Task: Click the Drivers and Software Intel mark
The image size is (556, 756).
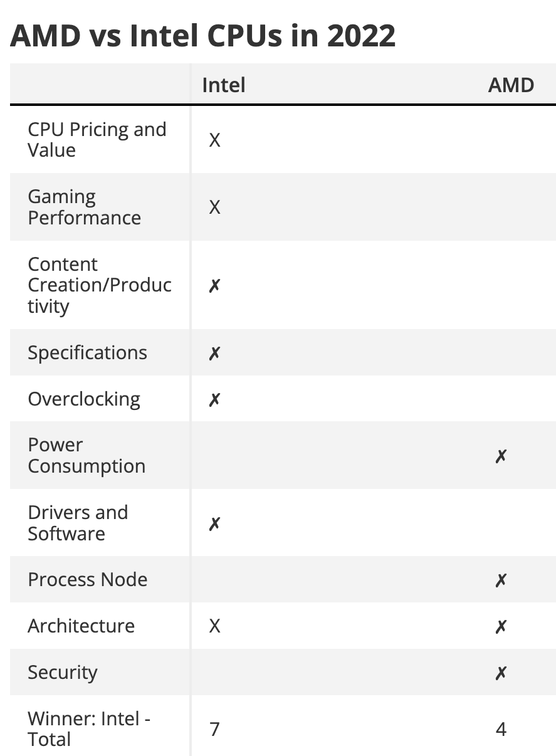Action: [214, 523]
